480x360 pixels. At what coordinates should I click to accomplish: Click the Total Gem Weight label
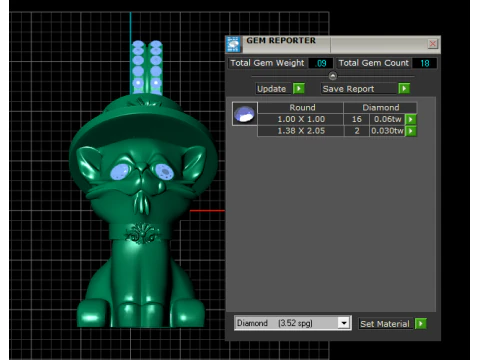267,63
